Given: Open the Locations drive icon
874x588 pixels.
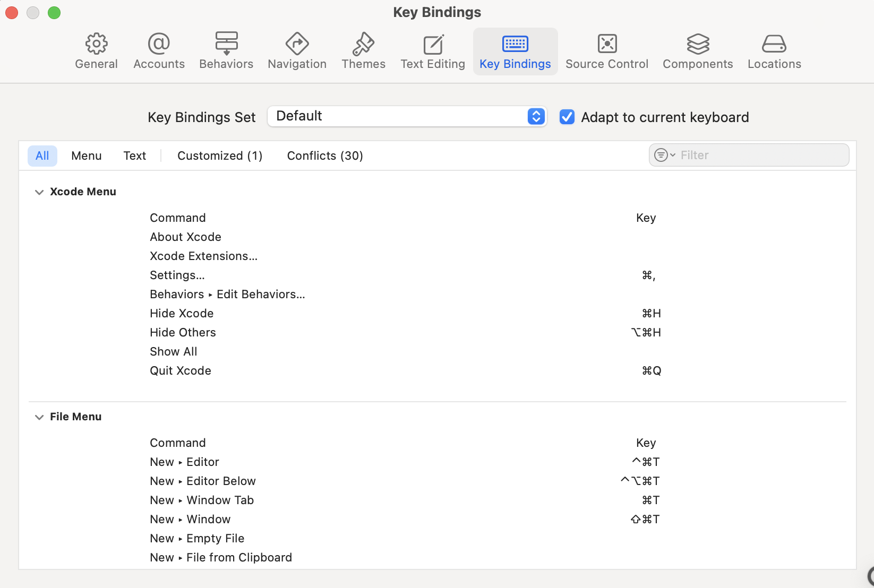Looking at the screenshot, I should click(774, 44).
